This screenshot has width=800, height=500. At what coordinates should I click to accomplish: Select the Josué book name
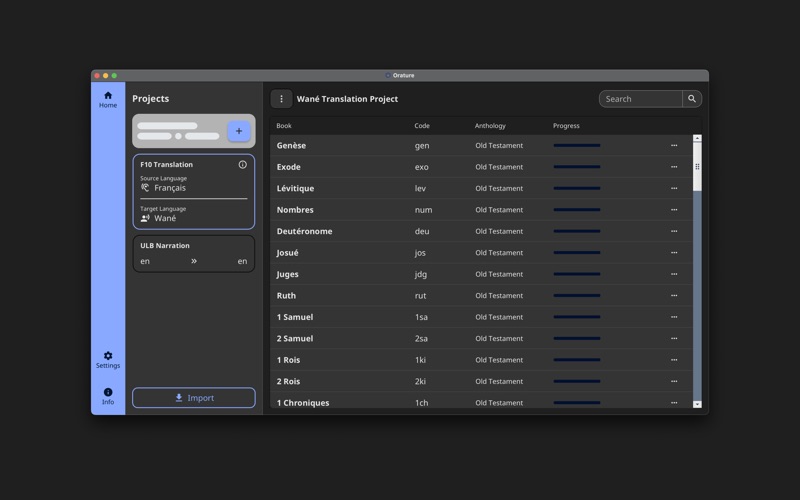click(x=287, y=253)
